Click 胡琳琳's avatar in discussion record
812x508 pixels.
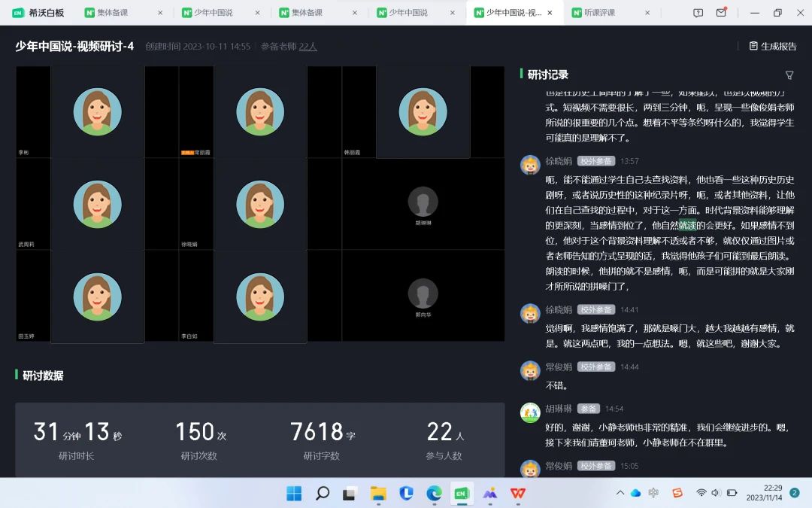530,412
